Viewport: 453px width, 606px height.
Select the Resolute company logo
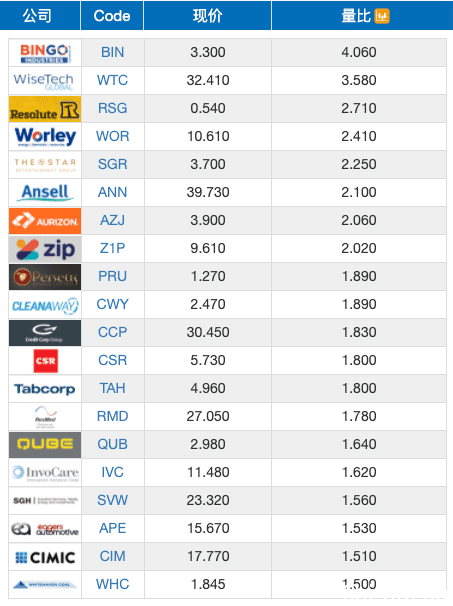click(45, 109)
